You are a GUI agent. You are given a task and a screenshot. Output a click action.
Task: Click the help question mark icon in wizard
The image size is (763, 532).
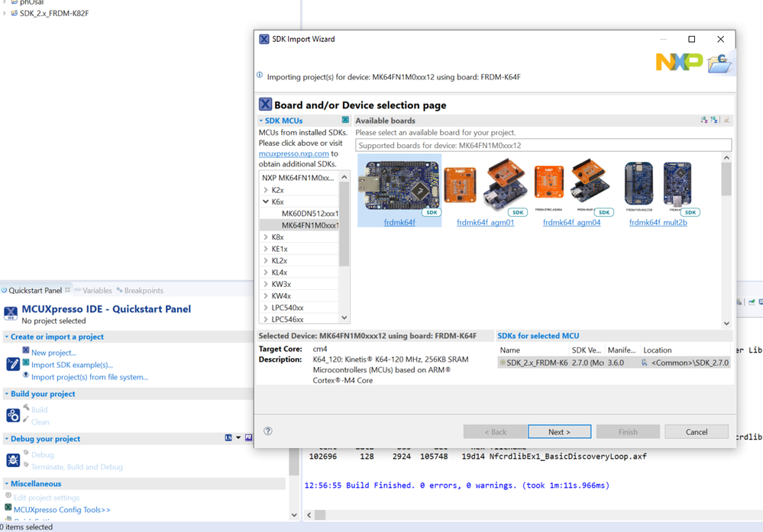[267, 430]
